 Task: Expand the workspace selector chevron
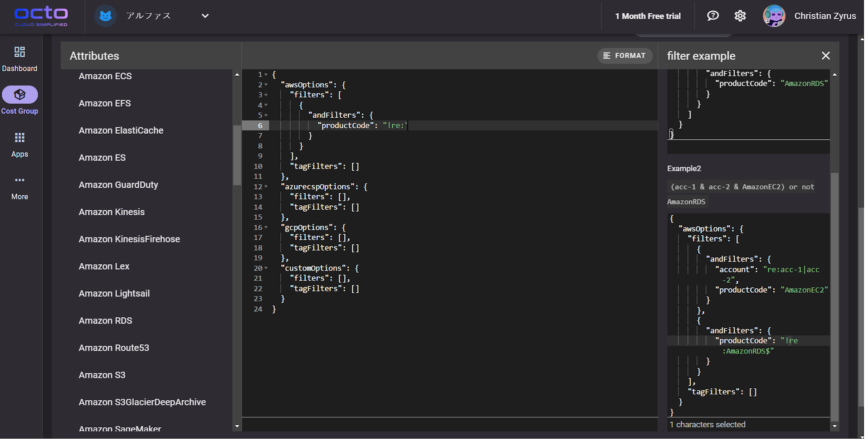(205, 16)
